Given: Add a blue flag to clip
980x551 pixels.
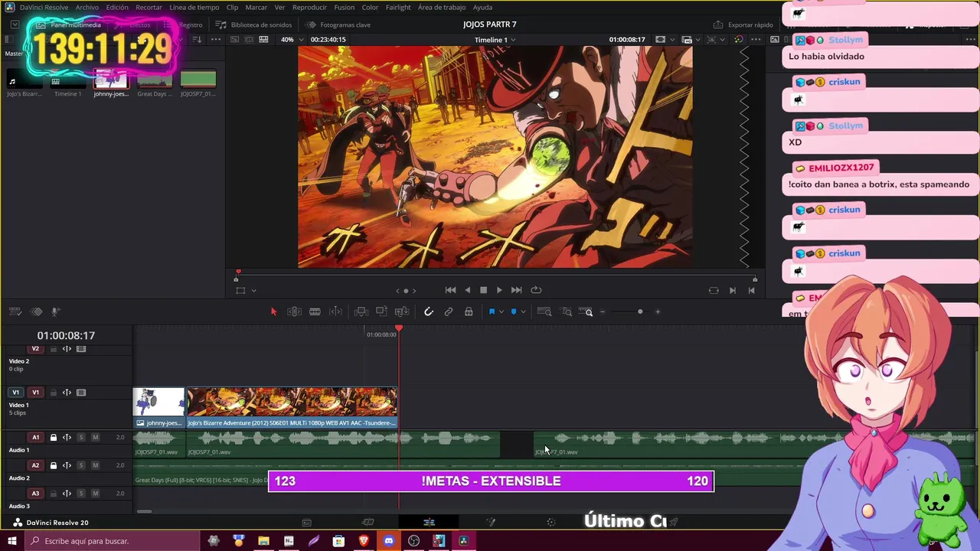Looking at the screenshot, I should coord(492,311).
